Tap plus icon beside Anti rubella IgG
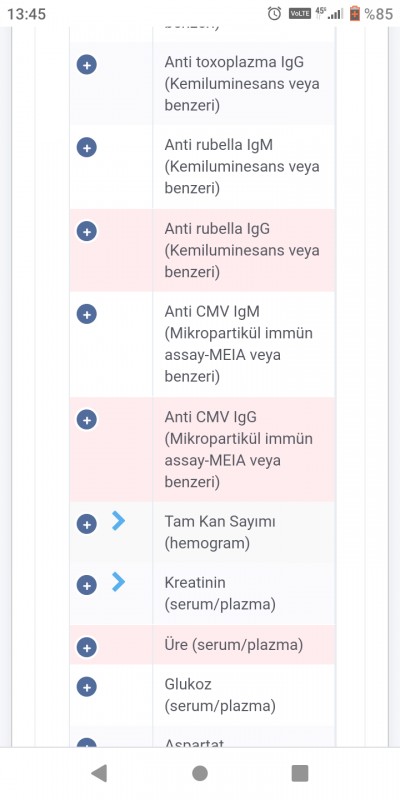Screen dimensions: 400x800 click(87, 232)
